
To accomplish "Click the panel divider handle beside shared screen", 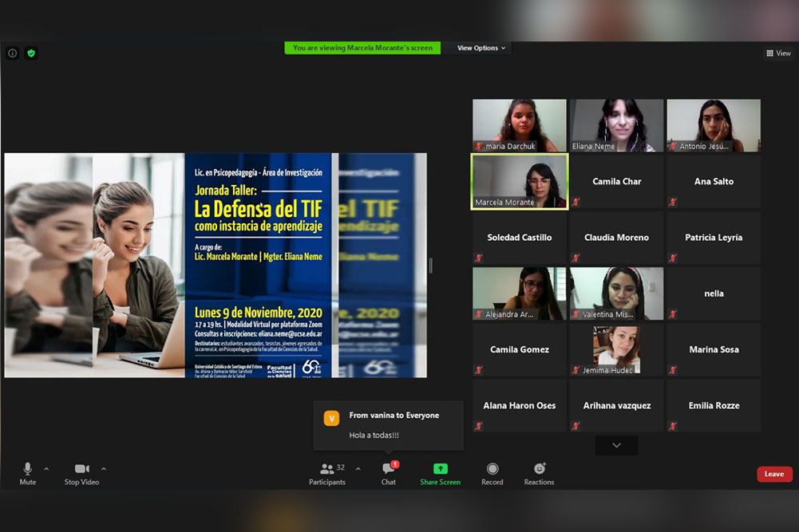I will 431,266.
